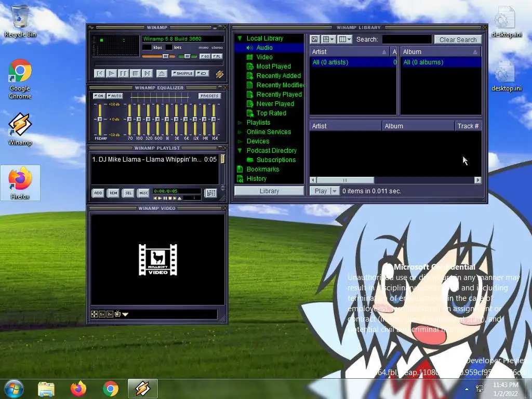Open the columns layout dropdown
The width and height of the screenshot is (532, 399).
coord(345,39)
